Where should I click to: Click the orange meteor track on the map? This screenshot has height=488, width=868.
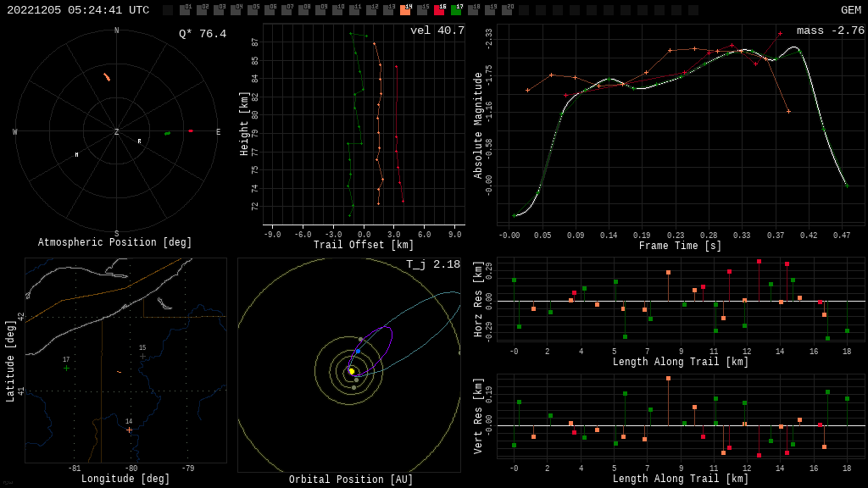click(119, 372)
